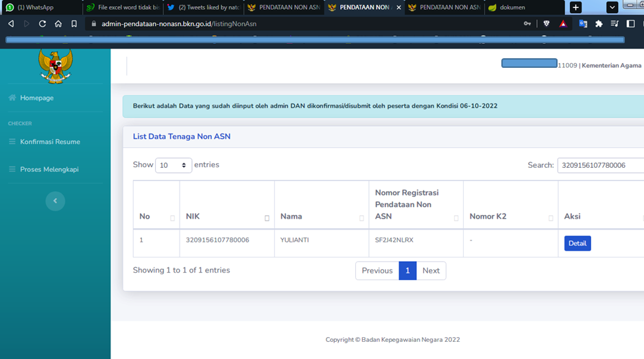Collapse the sidebar with chevron button
The width and height of the screenshot is (644, 359).
tap(55, 201)
